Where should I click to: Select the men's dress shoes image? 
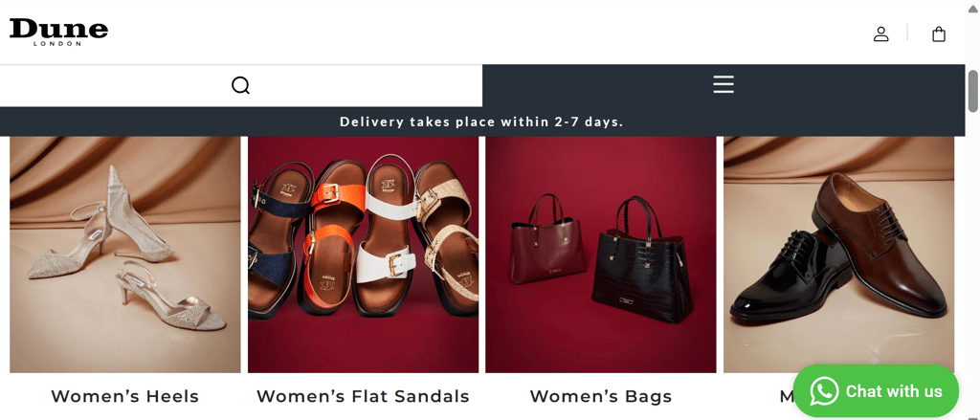pos(838,254)
